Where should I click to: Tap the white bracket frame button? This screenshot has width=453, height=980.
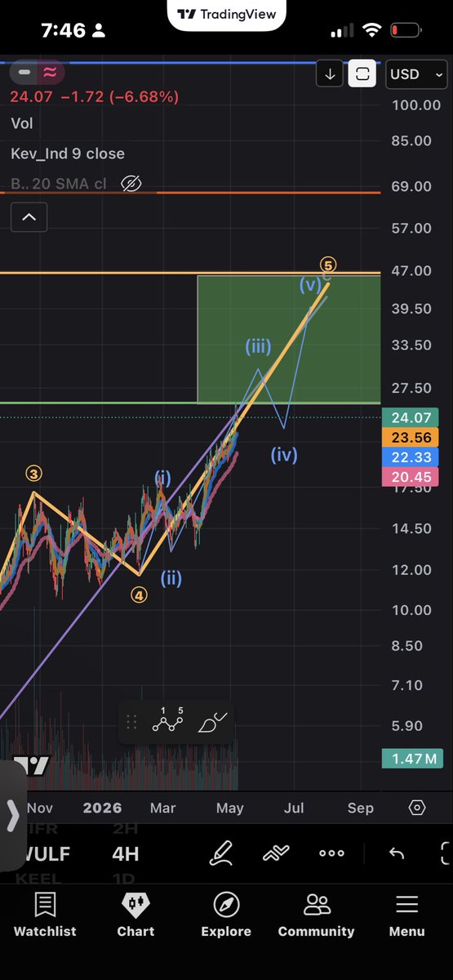pos(362,74)
